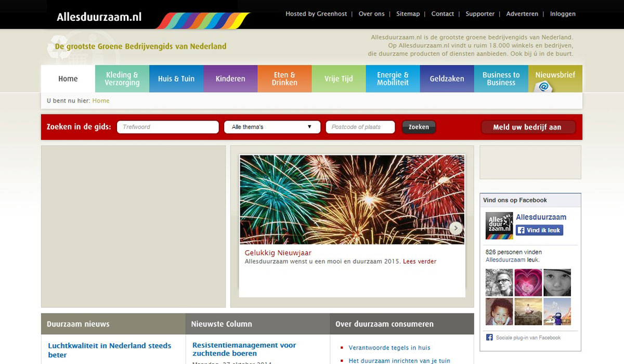Open the Adverteren link
The width and height of the screenshot is (624, 364).
click(x=522, y=14)
